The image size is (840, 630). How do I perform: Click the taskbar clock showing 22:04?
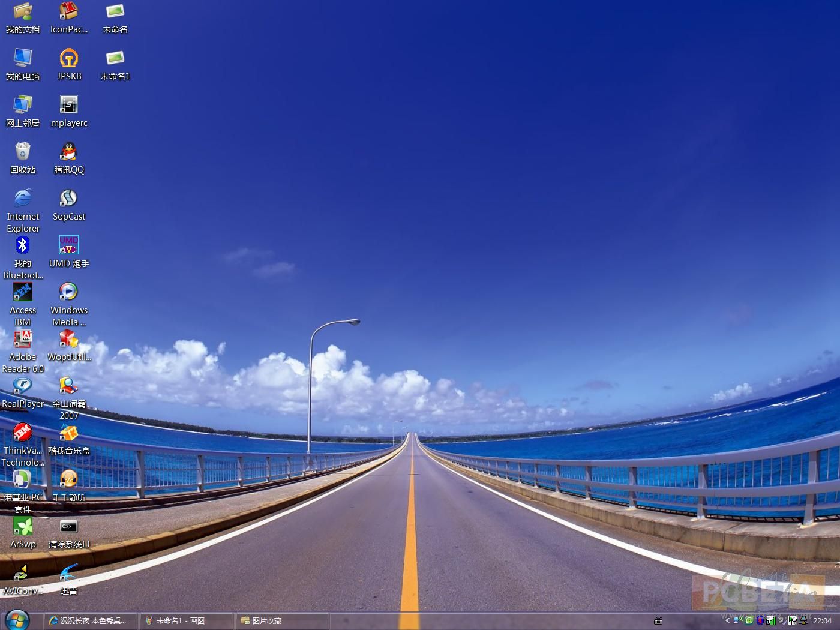(822, 621)
